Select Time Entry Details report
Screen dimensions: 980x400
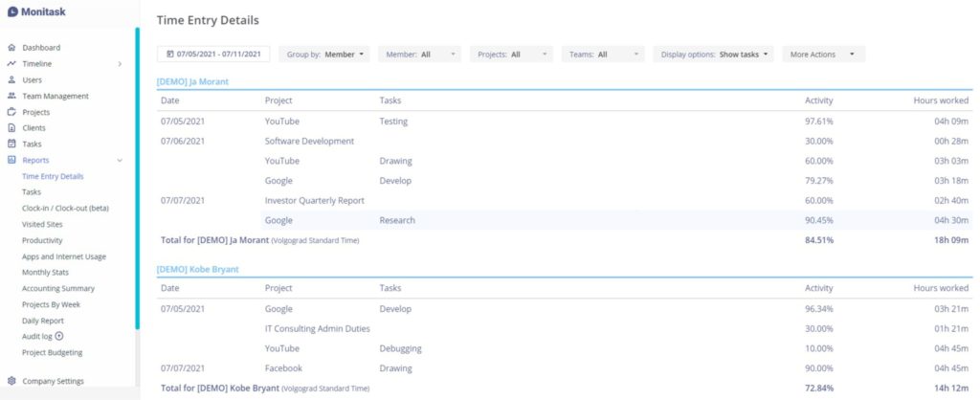click(53, 176)
